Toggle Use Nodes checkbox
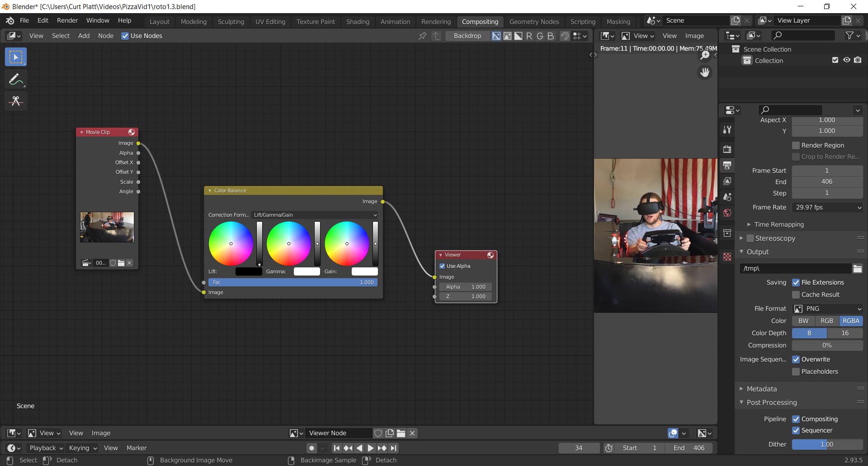Viewport: 868px width, 466px height. [x=125, y=36]
